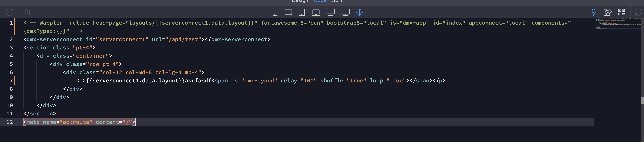Click the opening 'dmx-serverconnect' tag name

tap(54, 39)
